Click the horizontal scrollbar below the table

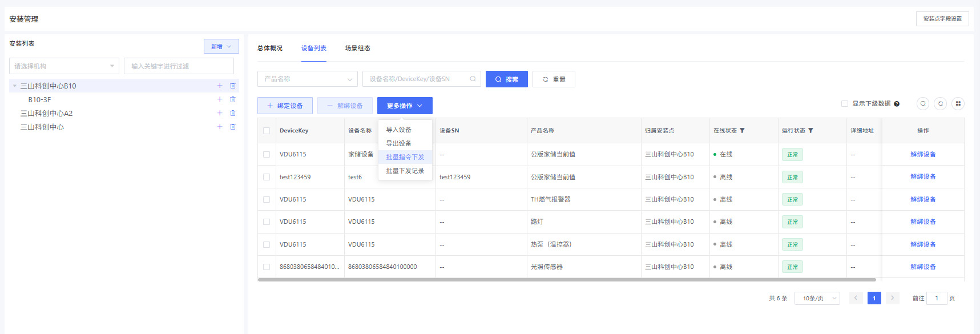pyautogui.click(x=566, y=280)
